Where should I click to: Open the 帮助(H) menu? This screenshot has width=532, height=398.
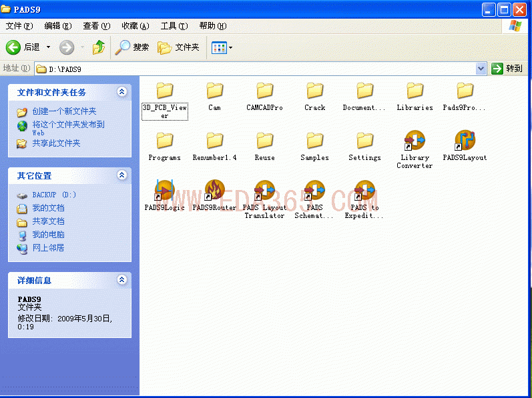click(213, 26)
